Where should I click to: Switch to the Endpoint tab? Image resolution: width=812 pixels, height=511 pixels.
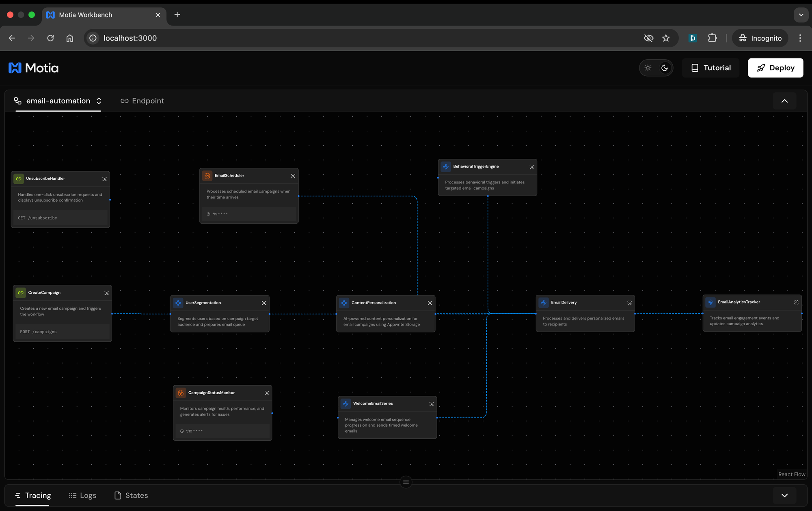point(143,101)
